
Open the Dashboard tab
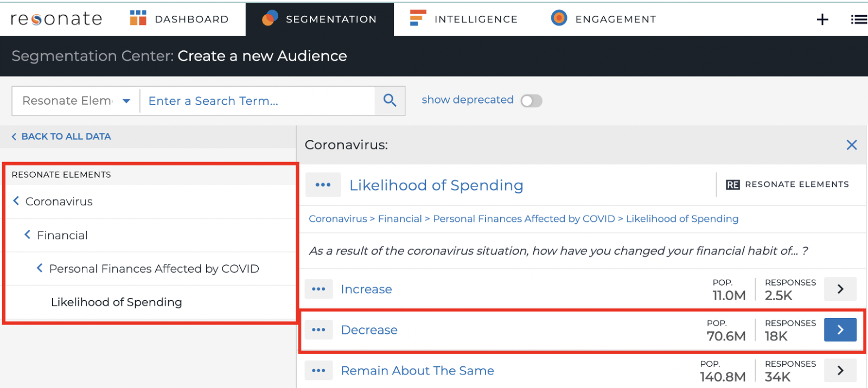click(x=179, y=19)
